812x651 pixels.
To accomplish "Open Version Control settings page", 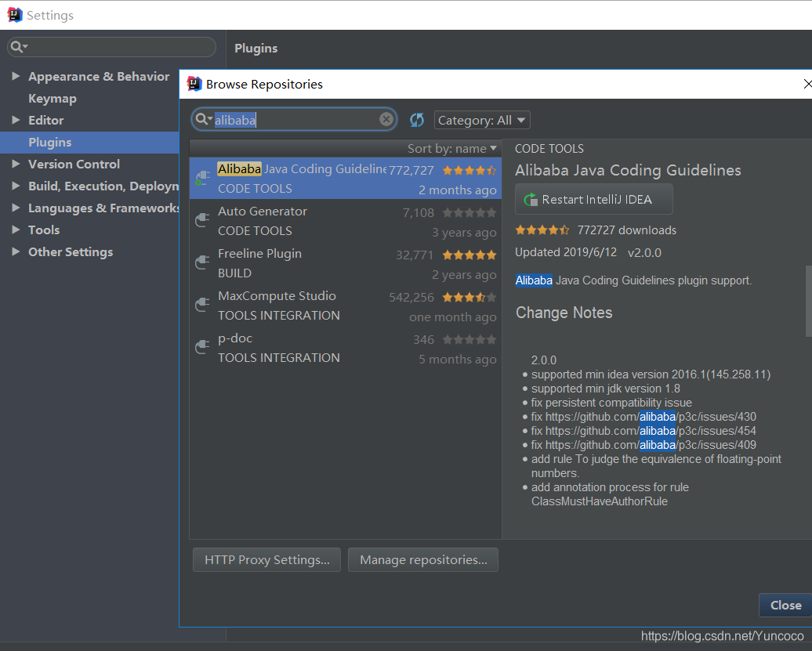I will coord(74,164).
